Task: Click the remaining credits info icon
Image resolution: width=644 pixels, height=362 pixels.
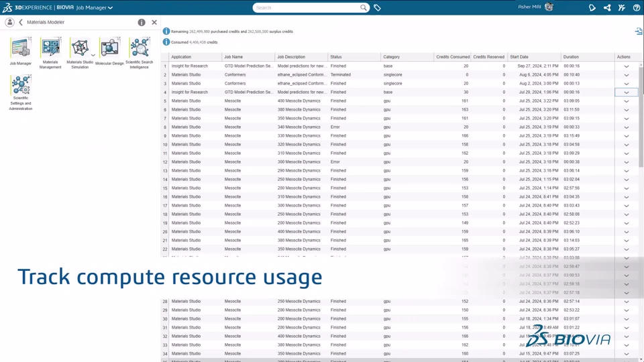Action: click(166, 32)
